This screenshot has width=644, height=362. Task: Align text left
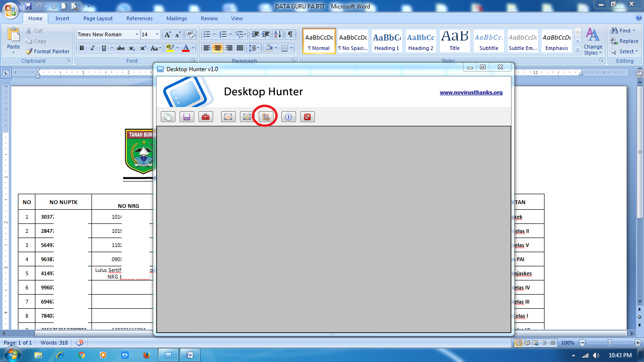(x=206, y=48)
